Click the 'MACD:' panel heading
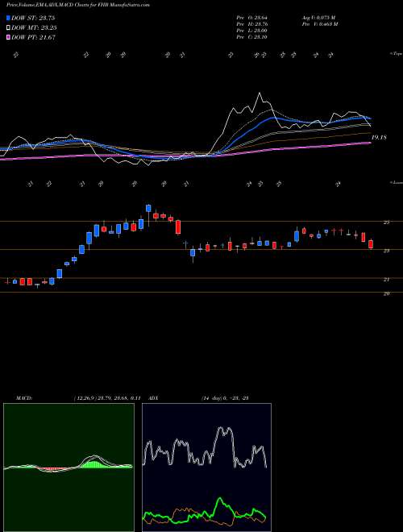Viewport: 403px width, 532px height. [23, 398]
